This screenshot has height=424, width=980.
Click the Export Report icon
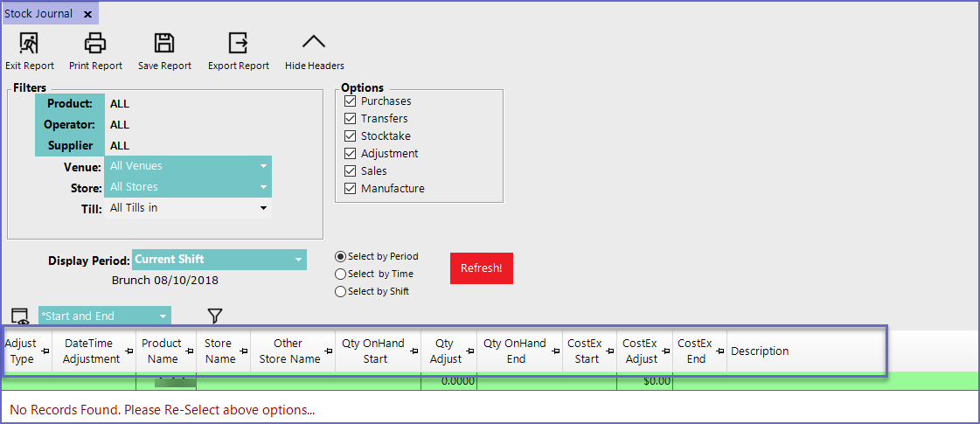pos(238,43)
